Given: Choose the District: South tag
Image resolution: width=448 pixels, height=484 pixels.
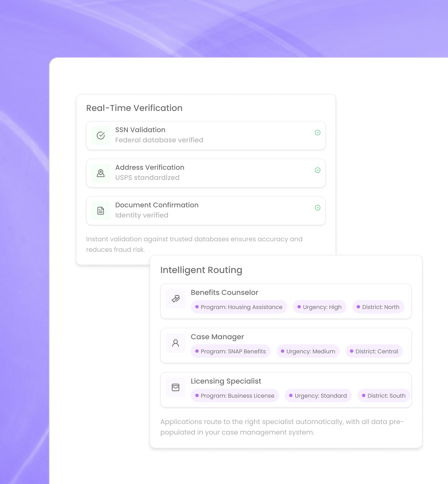Looking at the screenshot, I should [384, 396].
